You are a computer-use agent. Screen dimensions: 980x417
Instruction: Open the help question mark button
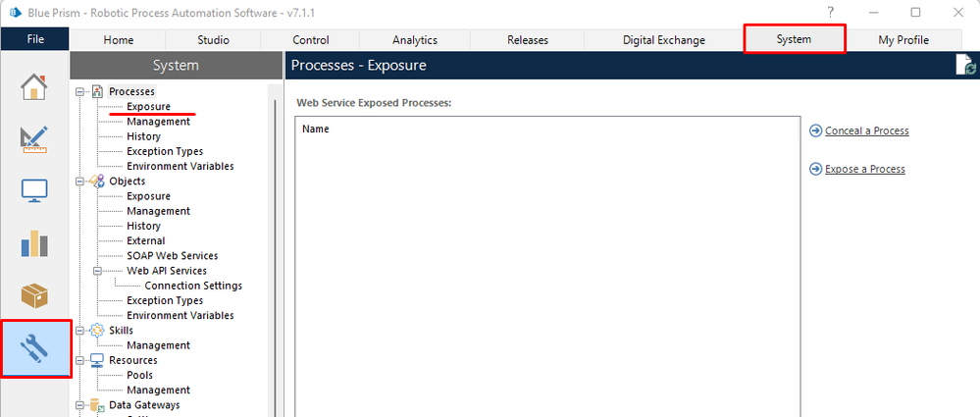[x=831, y=12]
